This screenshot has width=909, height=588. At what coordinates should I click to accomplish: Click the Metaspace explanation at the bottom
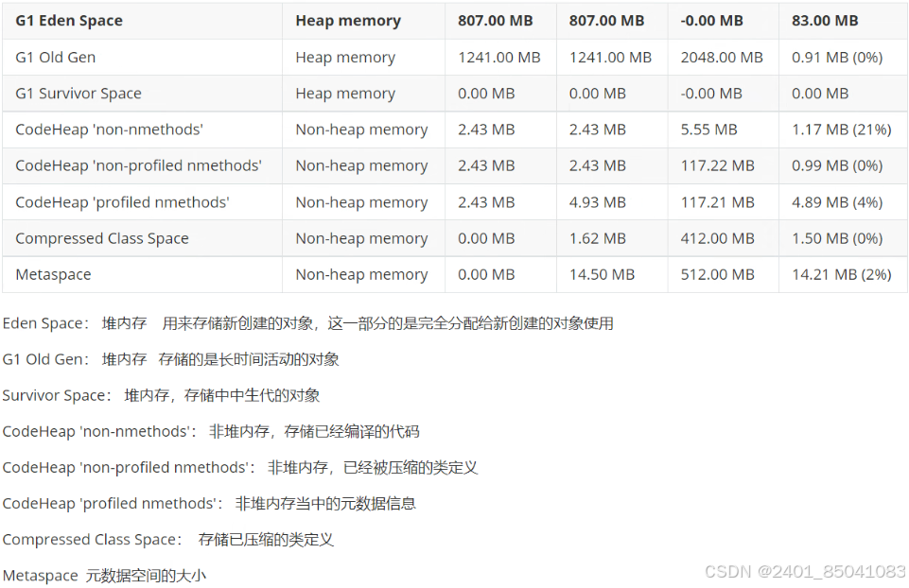104,576
